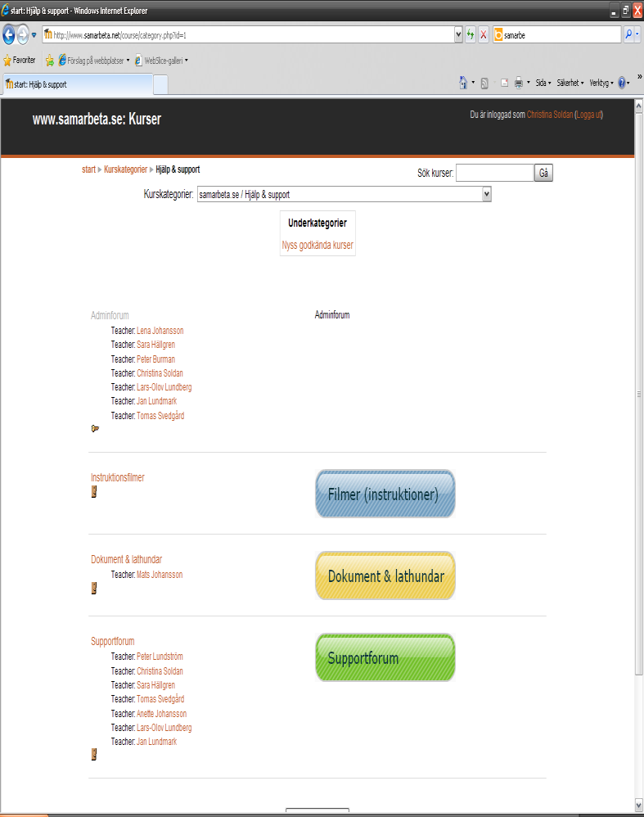The width and height of the screenshot is (644, 817).
Task: Open Tomas Svedgård under Adminforum
Action: pos(160,416)
